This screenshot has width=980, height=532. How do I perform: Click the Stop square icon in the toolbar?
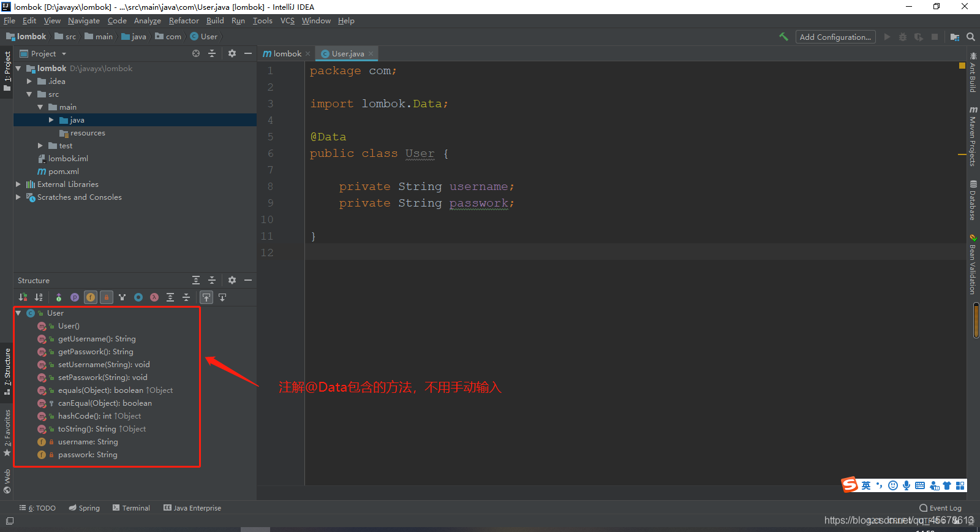pos(935,37)
